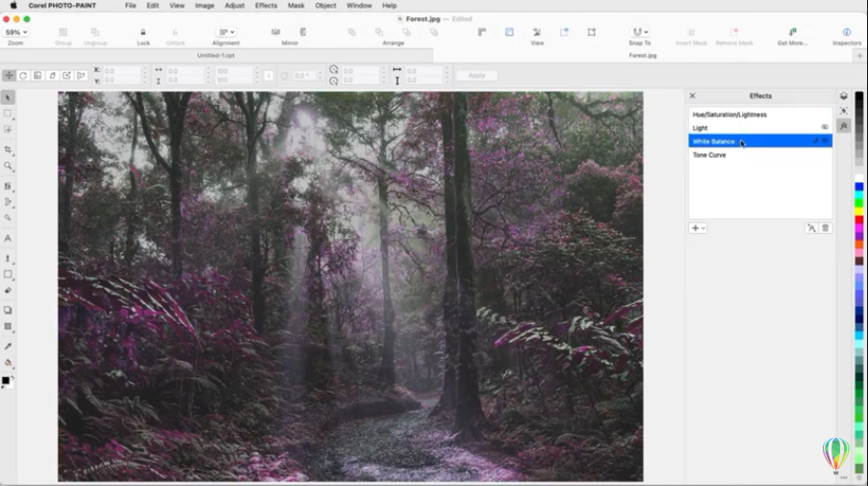Select the Eraser tool in the toolbox

coord(8,290)
